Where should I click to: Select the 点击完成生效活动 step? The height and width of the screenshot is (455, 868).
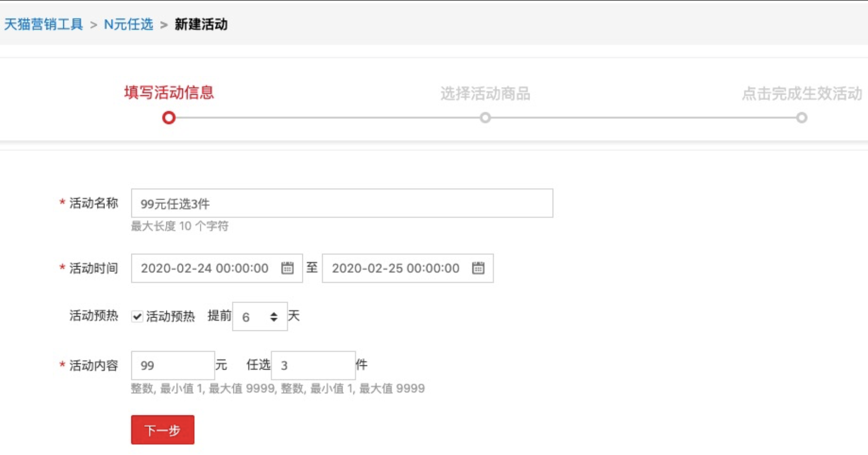coord(802,94)
